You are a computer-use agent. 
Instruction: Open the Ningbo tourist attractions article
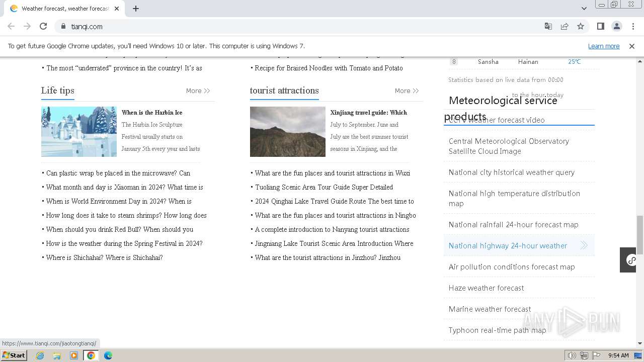[336, 215]
